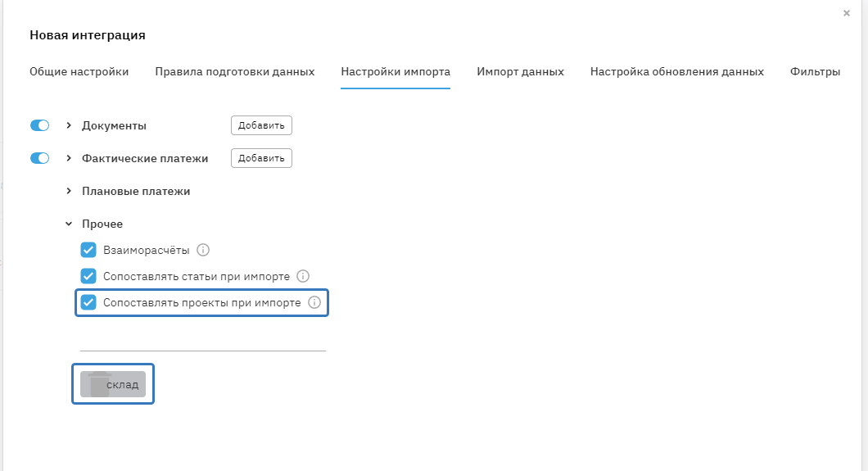The image size is (868, 471).
Task: Click Добавить next to Фактические платежи
Action: (261, 158)
